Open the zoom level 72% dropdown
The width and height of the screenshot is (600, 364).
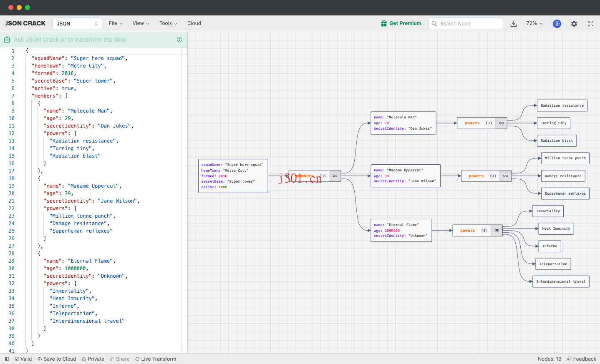coord(534,24)
